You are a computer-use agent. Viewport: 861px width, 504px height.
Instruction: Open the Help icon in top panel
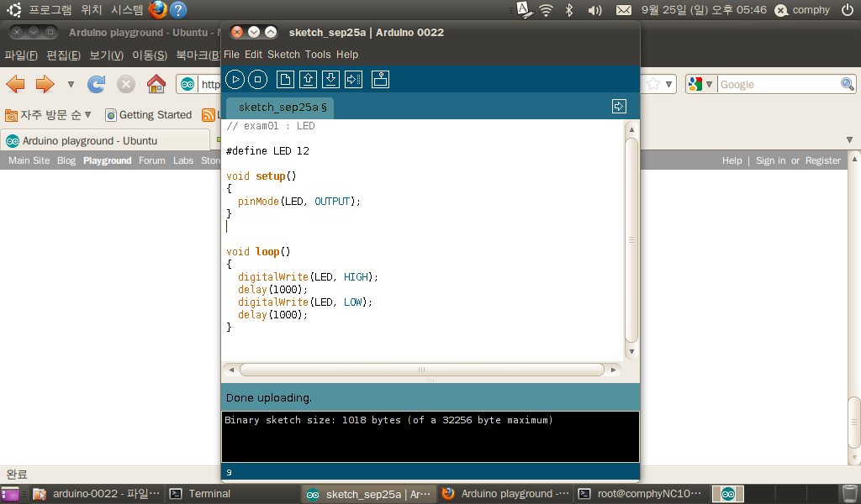pyautogui.click(x=178, y=10)
